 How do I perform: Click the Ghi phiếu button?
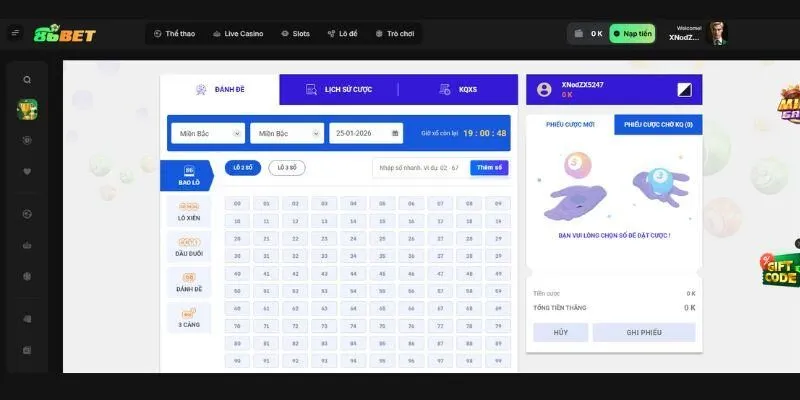click(x=644, y=332)
